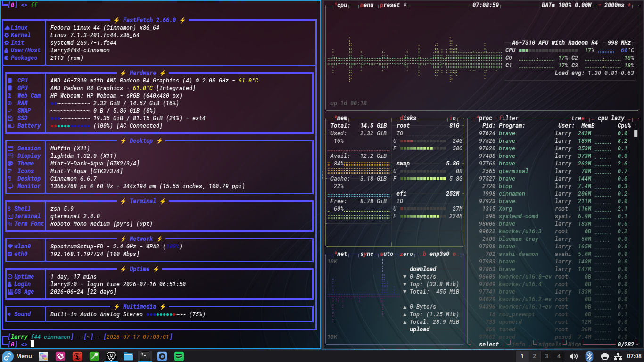
Task: Click the process list scrollbar handle
Action: tap(636, 133)
